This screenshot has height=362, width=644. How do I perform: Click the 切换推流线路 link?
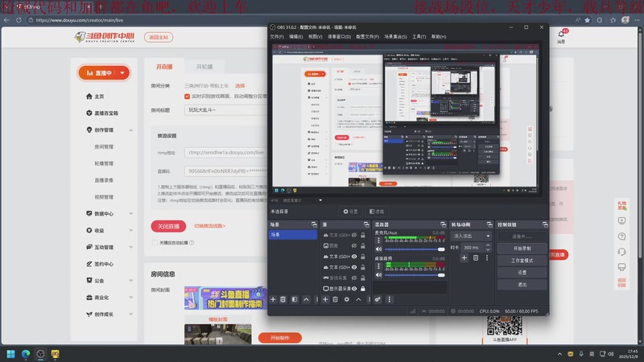pyautogui.click(x=209, y=226)
